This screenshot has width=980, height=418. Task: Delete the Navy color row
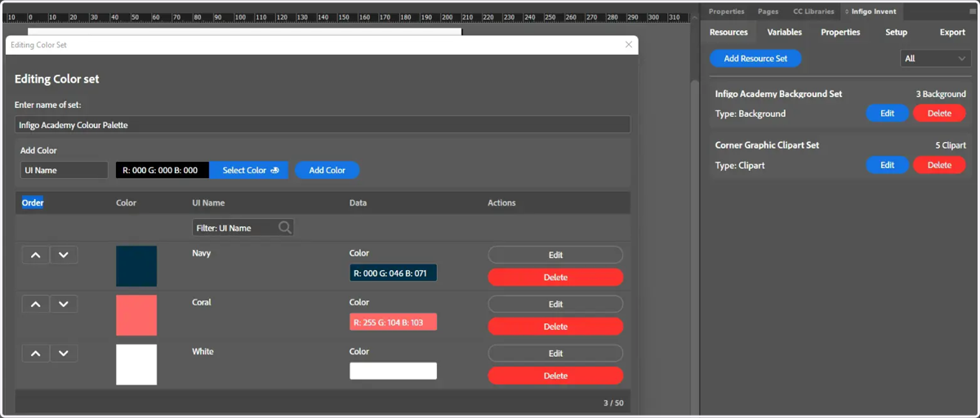click(555, 278)
